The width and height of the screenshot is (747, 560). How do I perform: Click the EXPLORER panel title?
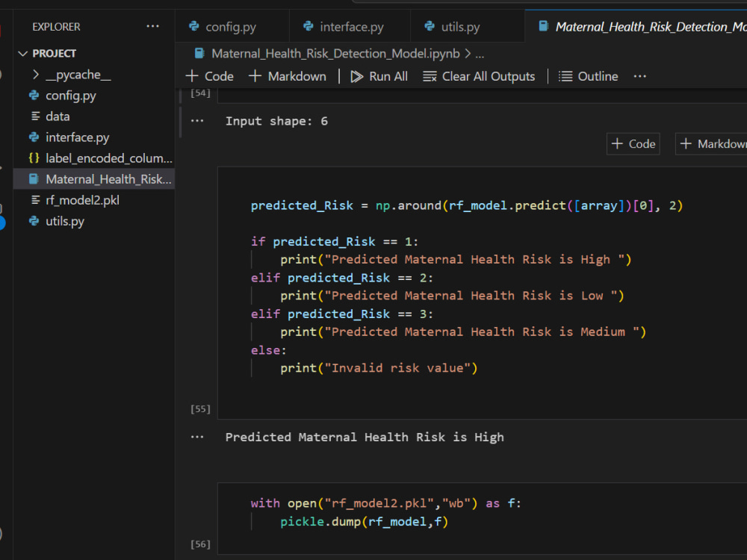56,27
